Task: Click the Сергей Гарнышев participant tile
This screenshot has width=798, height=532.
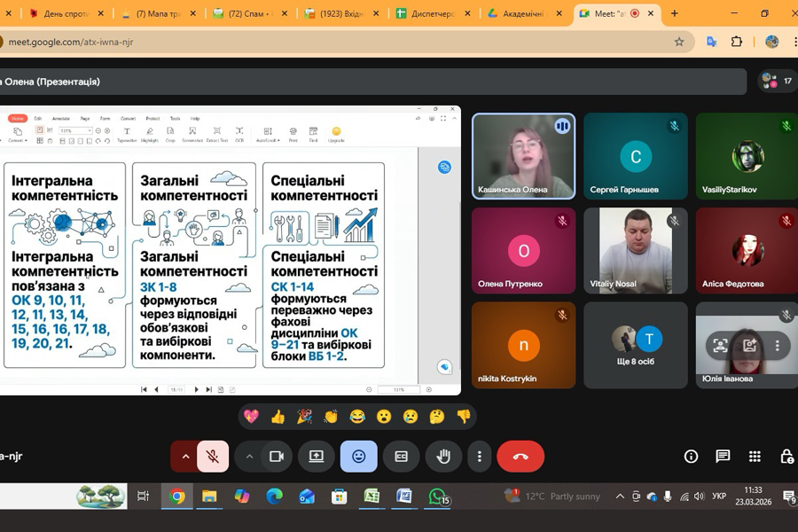Action: tap(635, 156)
